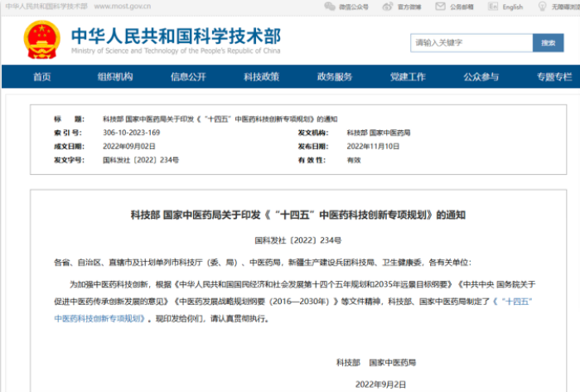Click the 公务邮箱 link text

point(462,7)
